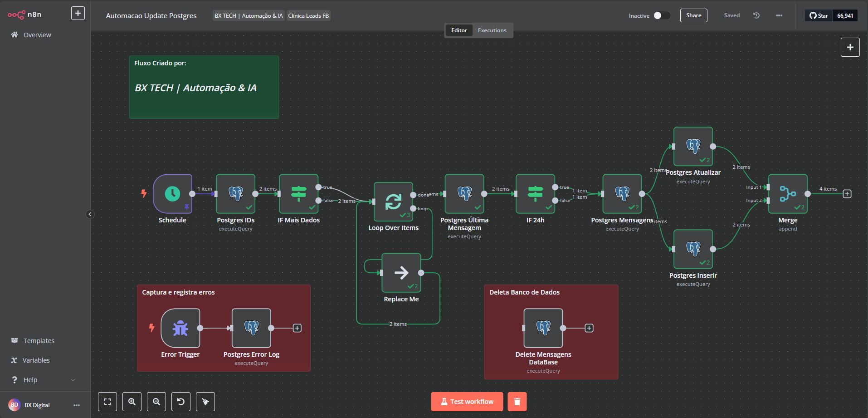Screen dimensions: 868x418
Task: Add a node after the Merge output
Action: click(x=847, y=194)
